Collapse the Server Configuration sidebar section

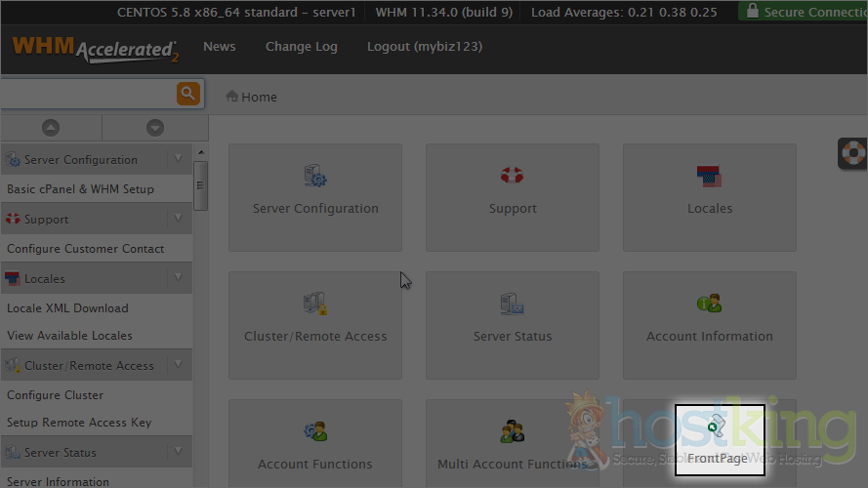pyautogui.click(x=178, y=159)
